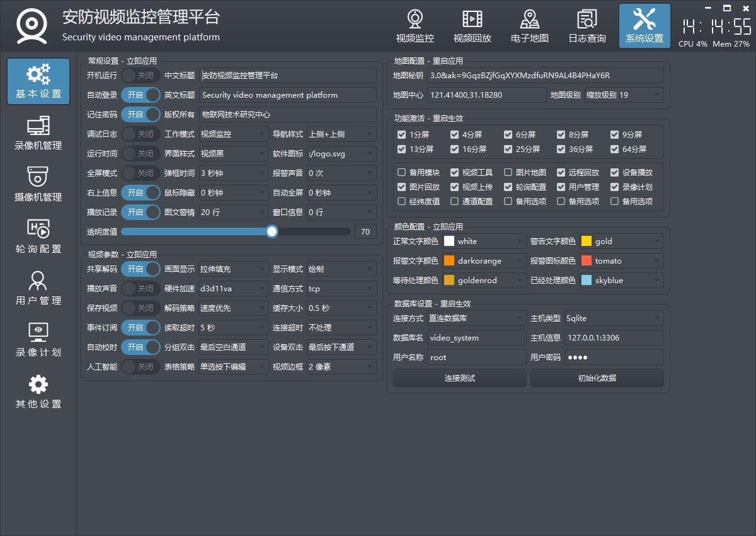756x536 pixels.
Task: Click the 连接测试 connection test button
Action: [x=459, y=378]
